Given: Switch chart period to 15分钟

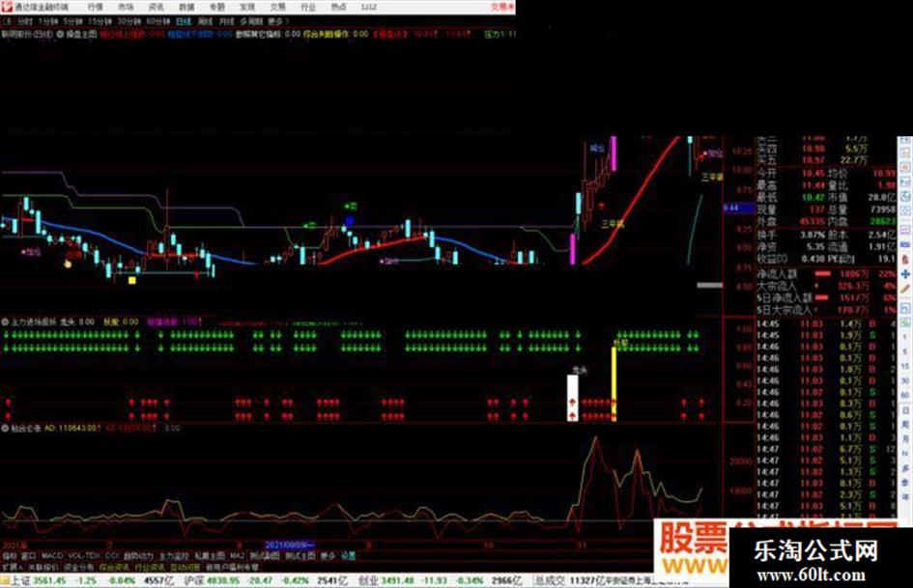Looking at the screenshot, I should coord(100,21).
